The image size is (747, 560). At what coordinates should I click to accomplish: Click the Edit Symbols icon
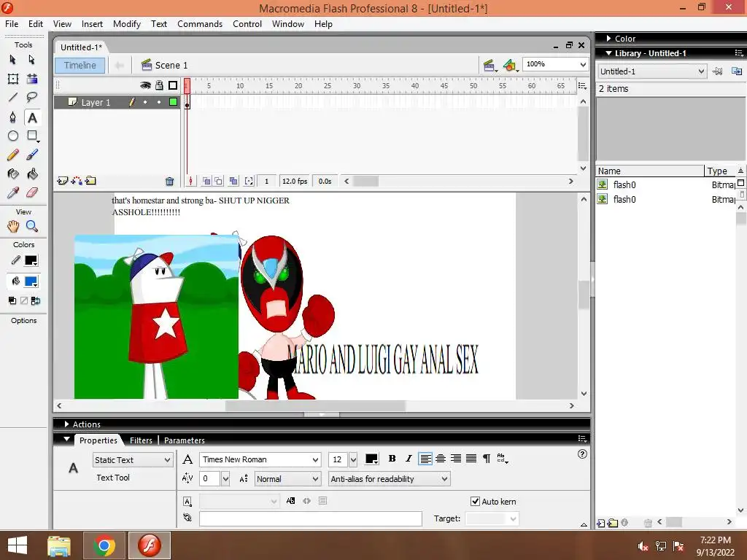[510, 65]
